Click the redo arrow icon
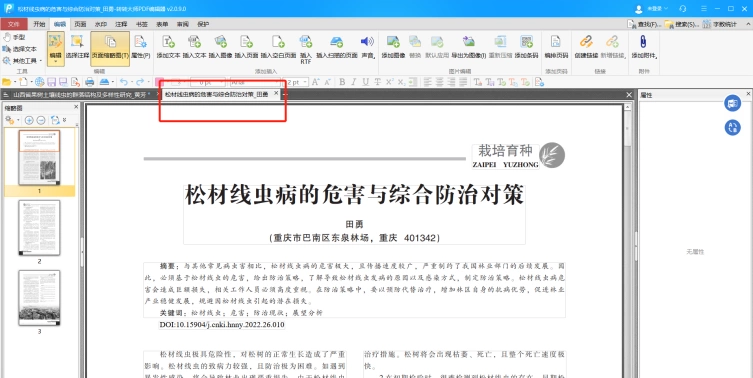This screenshot has width=753, height=378. [140, 82]
